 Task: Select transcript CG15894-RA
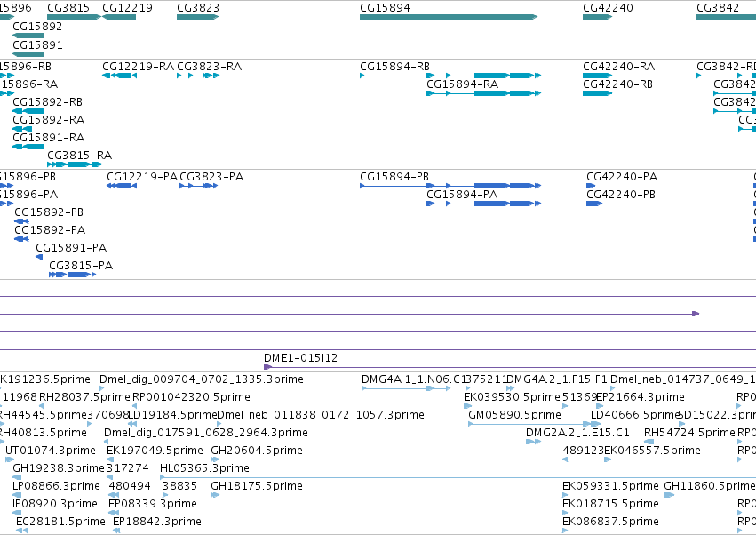tap(483, 93)
